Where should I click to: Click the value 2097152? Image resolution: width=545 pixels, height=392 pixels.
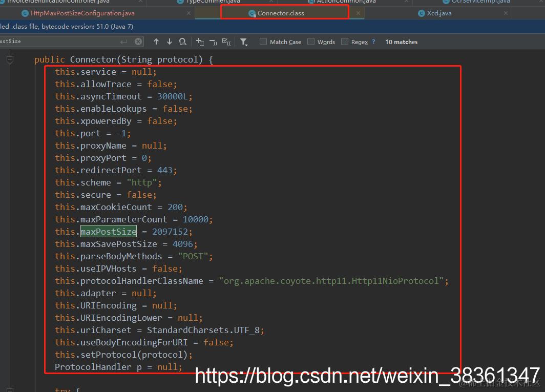pos(170,232)
